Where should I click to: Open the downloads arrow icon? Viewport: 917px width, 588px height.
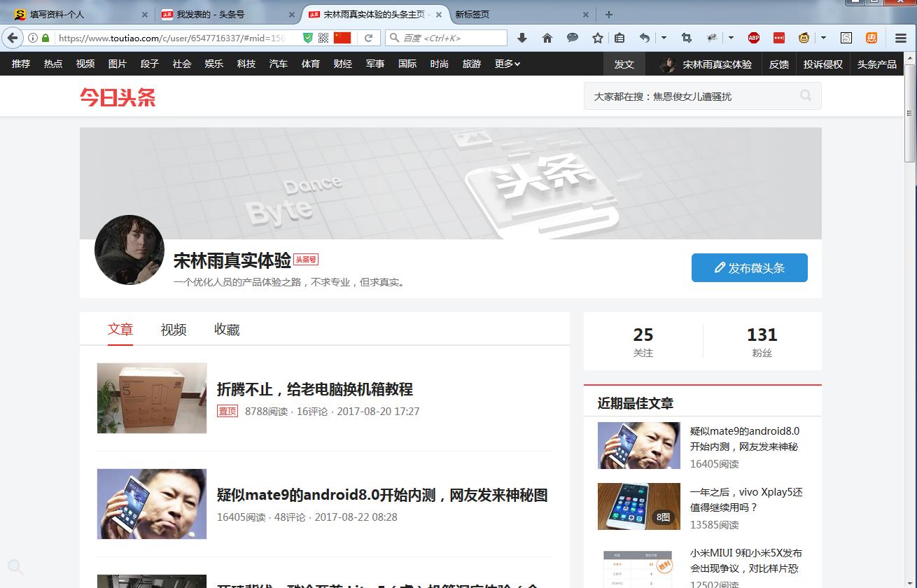(x=521, y=38)
